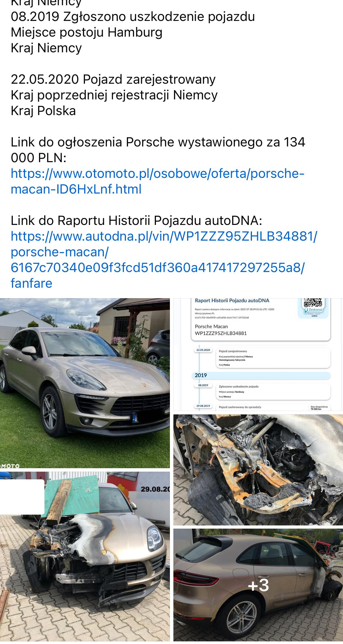Tap the 29.08.2019 timeline date marker

[203, 406]
